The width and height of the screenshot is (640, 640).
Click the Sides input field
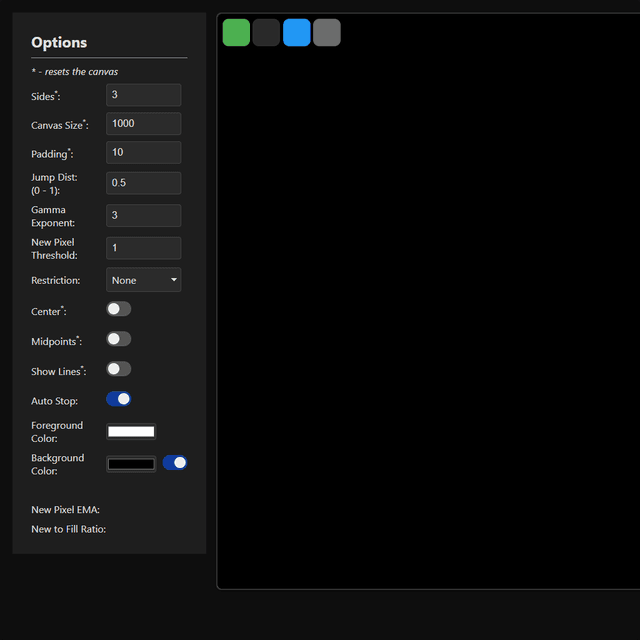(x=143, y=95)
